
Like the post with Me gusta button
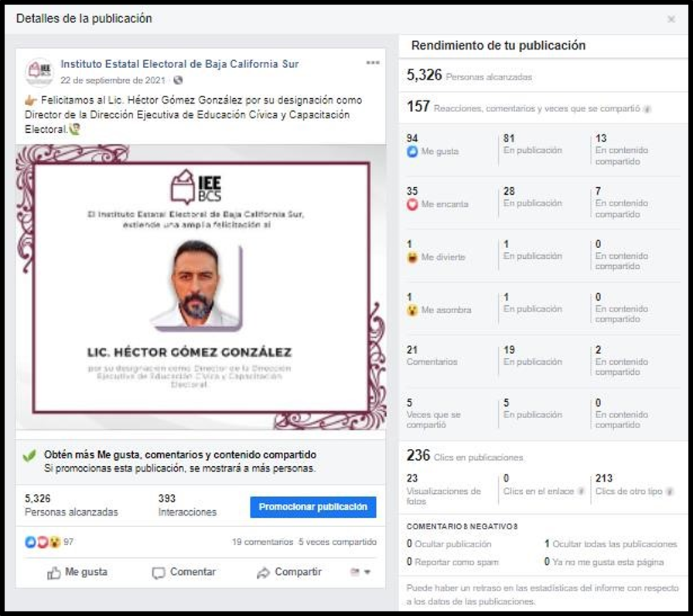(x=77, y=573)
